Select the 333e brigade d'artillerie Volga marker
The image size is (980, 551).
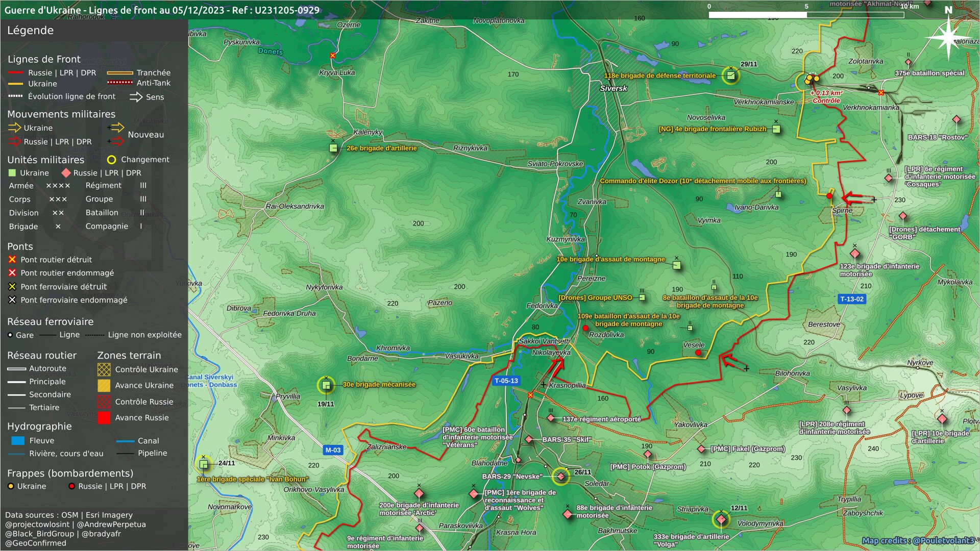click(721, 519)
